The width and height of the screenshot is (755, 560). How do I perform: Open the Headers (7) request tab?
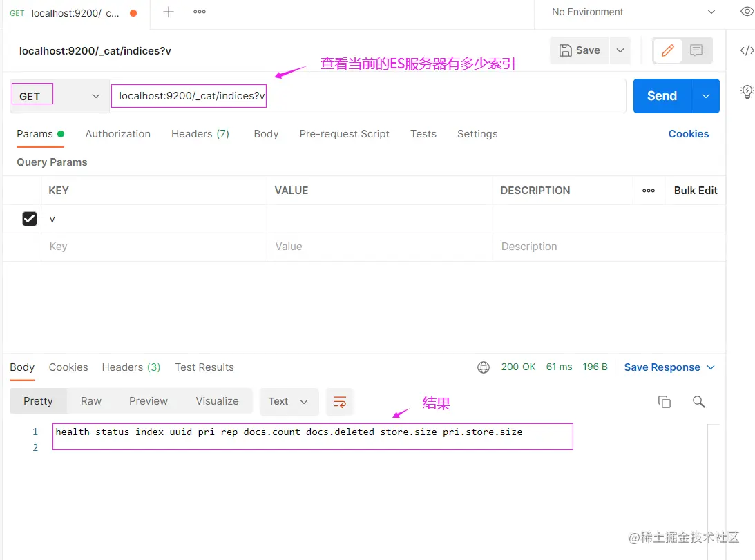coord(200,134)
